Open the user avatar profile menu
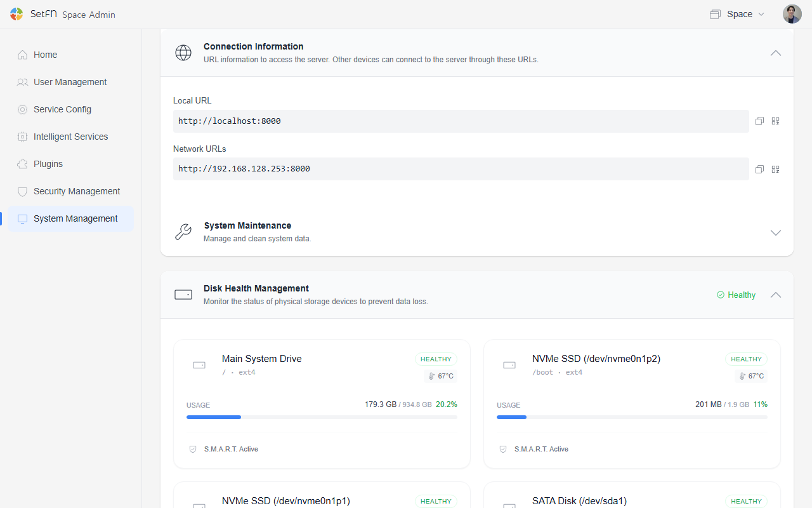The width and height of the screenshot is (812, 508). click(792, 14)
